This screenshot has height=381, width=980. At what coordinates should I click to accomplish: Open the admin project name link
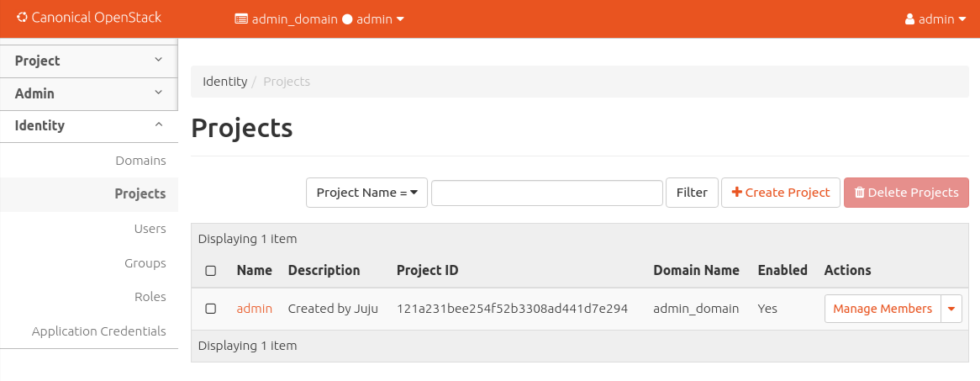click(x=254, y=309)
